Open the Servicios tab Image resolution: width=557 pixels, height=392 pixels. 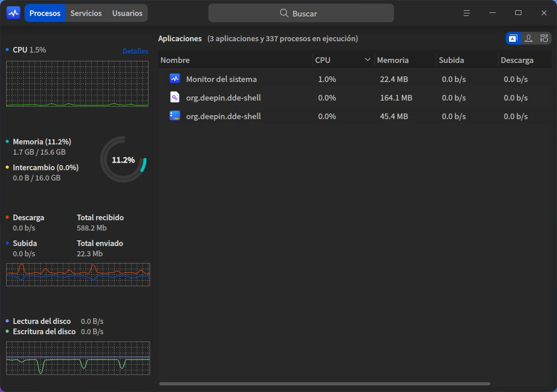point(86,13)
